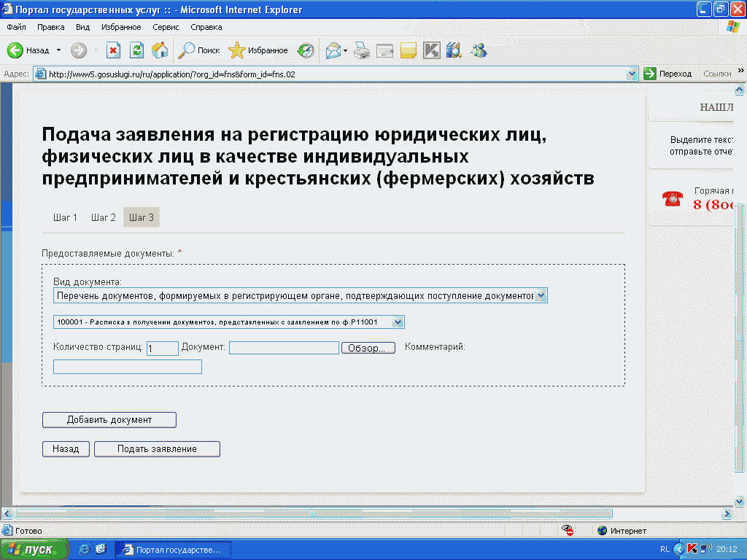747x560 pixels.
Task: Click the Print page icon
Action: [x=362, y=50]
